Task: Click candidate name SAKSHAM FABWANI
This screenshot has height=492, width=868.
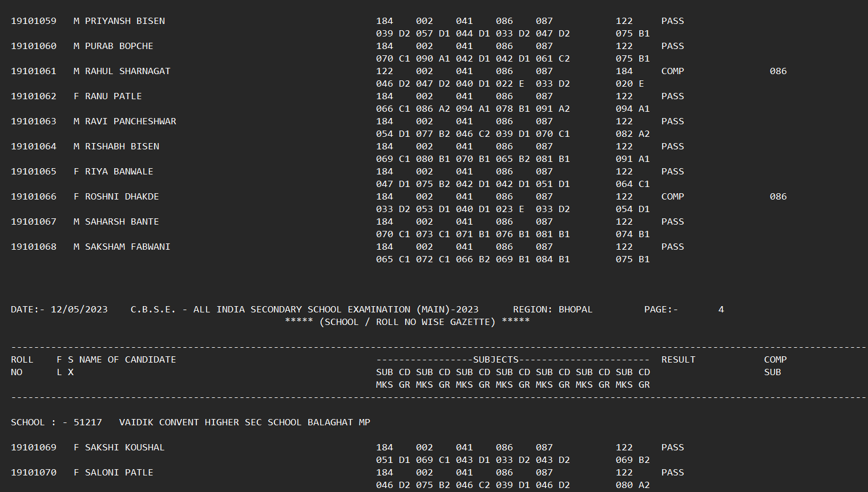Action: (128, 247)
